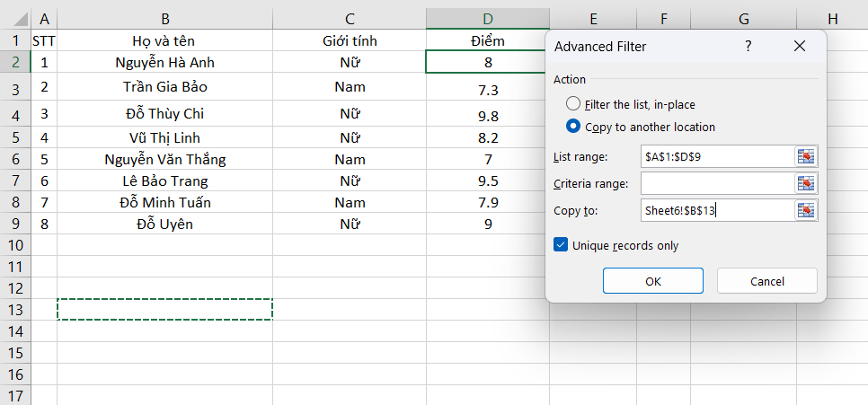868x405 pixels.
Task: Click the Criteria range collapse dialog icon
Action: [806, 183]
